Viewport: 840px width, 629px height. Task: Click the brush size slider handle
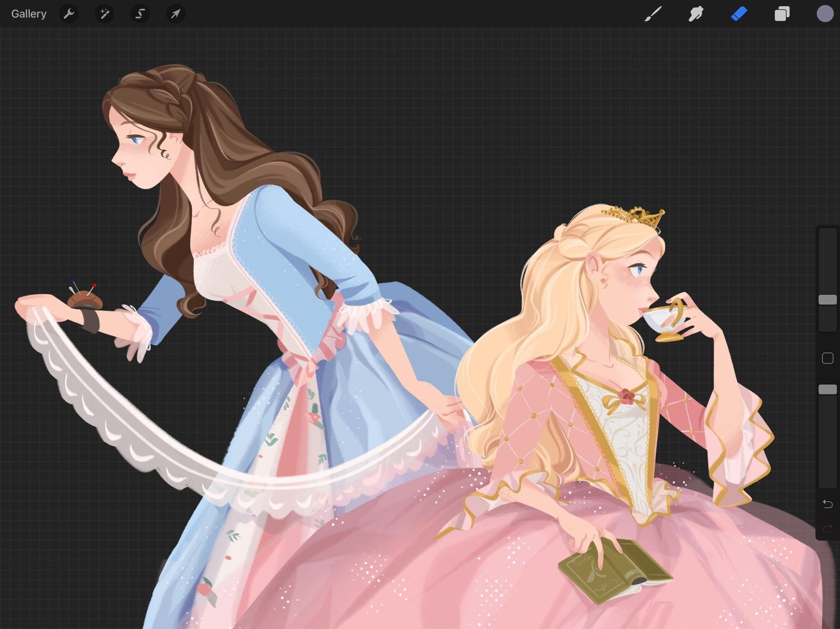point(827,300)
